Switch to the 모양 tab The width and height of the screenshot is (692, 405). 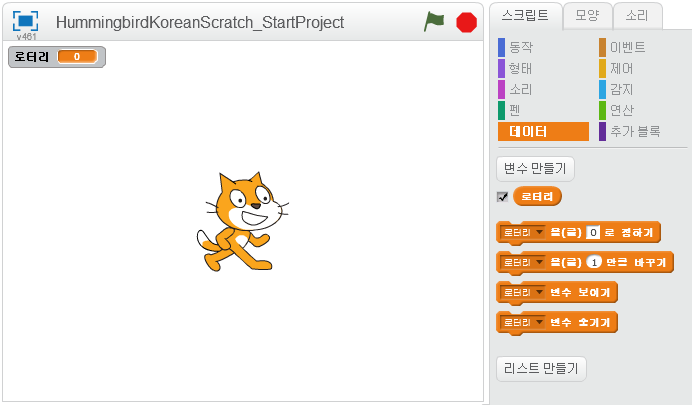[586, 14]
